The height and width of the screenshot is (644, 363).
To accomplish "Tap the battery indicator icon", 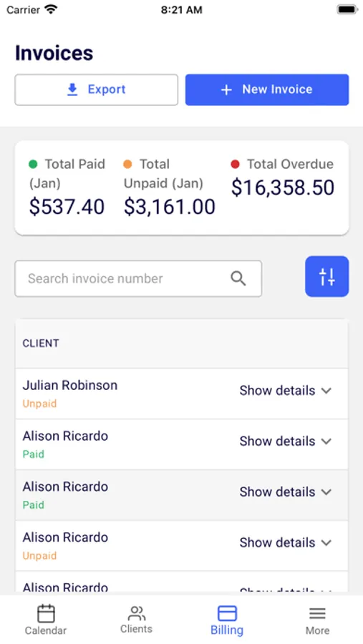I will 347,9.
